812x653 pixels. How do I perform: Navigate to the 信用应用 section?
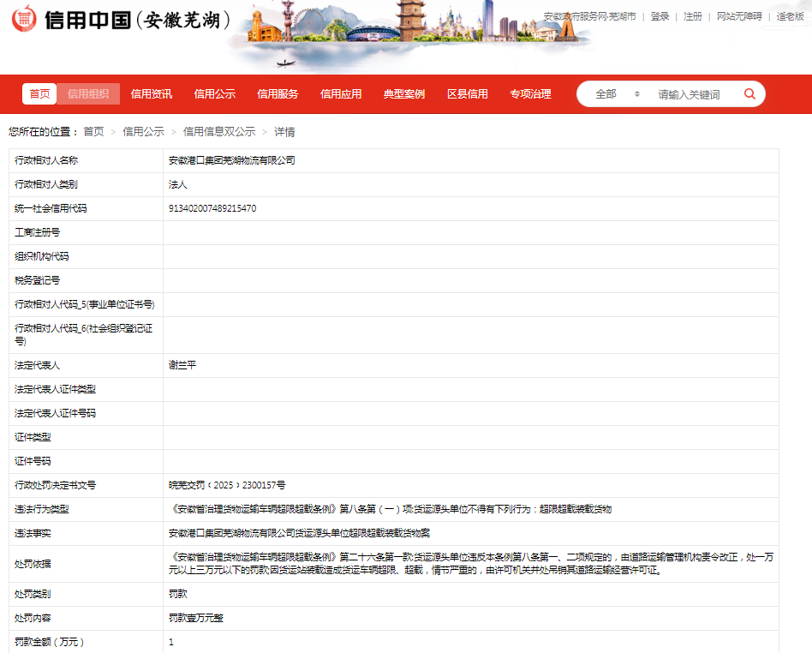coord(341,94)
